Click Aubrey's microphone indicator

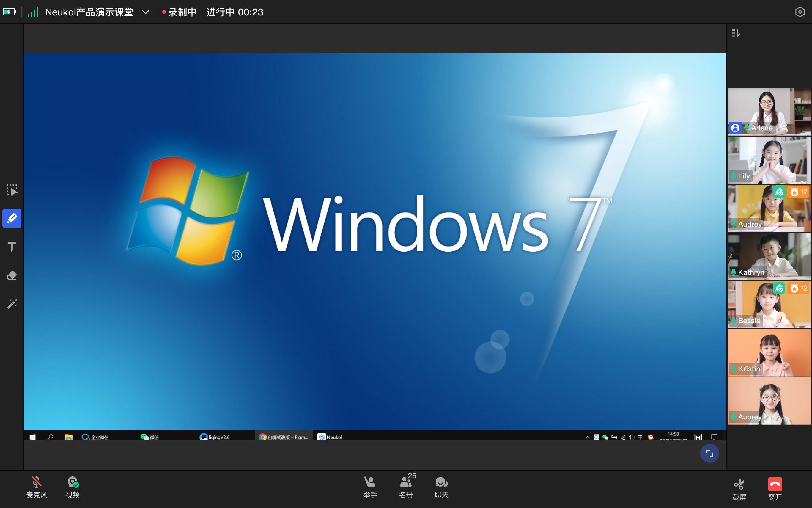[x=734, y=417]
